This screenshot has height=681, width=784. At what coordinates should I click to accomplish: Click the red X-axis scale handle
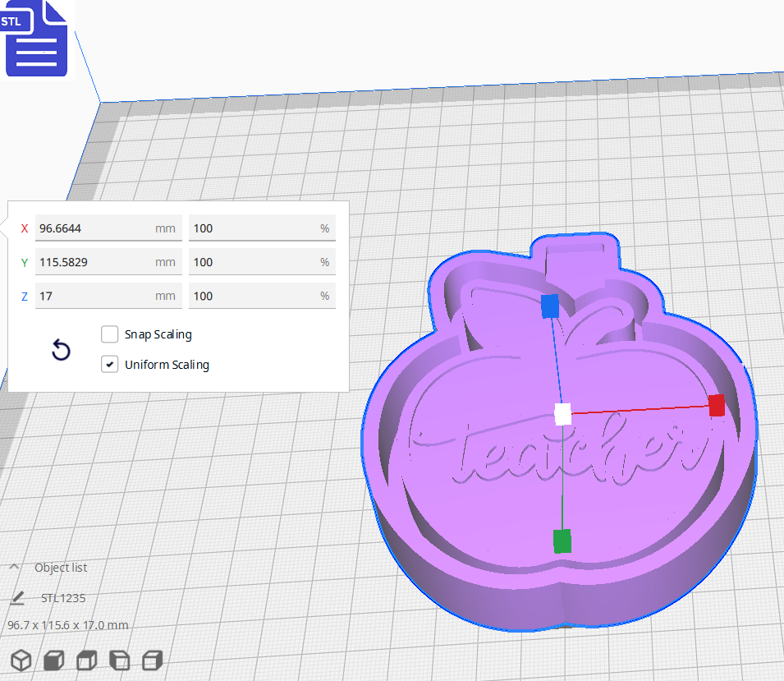pos(716,406)
